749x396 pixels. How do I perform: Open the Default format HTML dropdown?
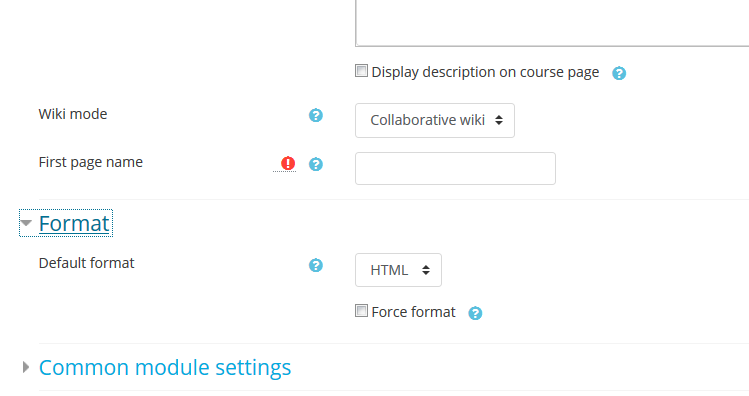click(x=398, y=270)
